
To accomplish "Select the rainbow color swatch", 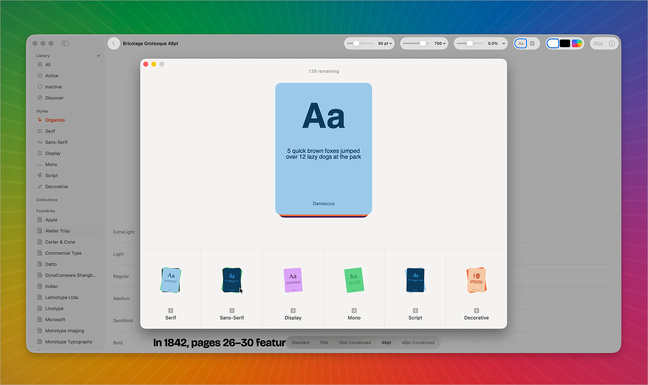I will click(x=577, y=43).
